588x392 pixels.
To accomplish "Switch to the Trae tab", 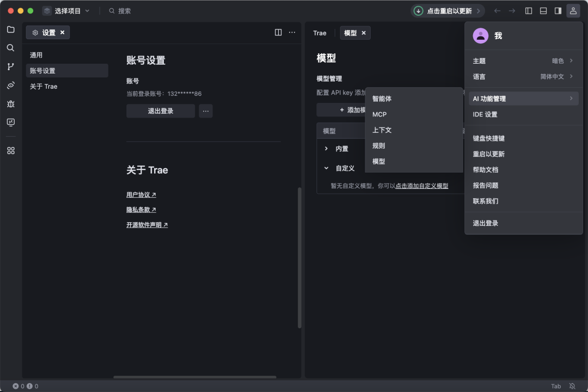I will (320, 33).
